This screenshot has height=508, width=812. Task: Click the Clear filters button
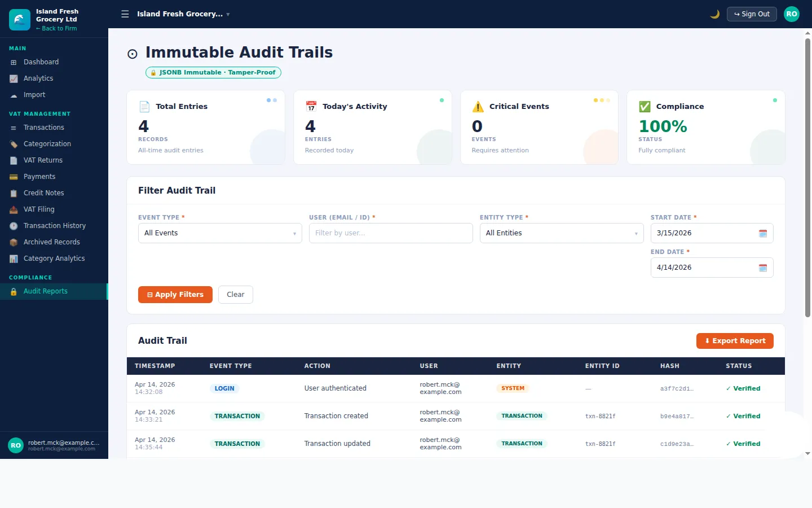coord(236,295)
